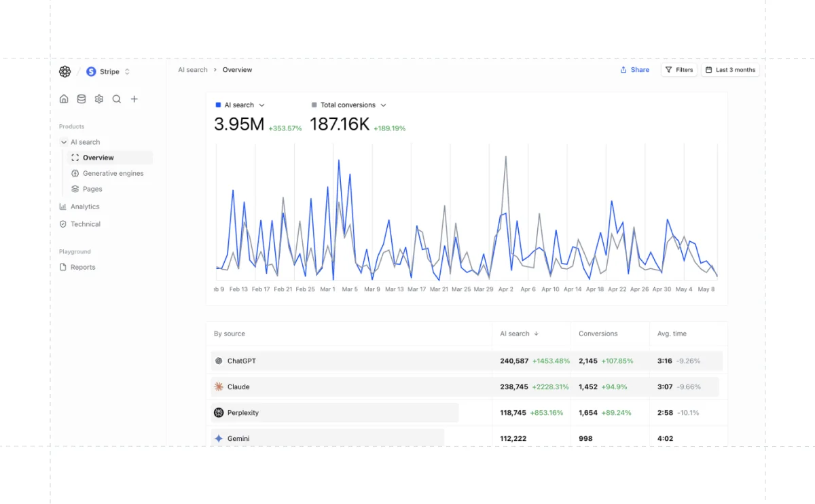The width and height of the screenshot is (815, 504).
Task: Open the database icon in sidebar toolbar
Action: [81, 99]
